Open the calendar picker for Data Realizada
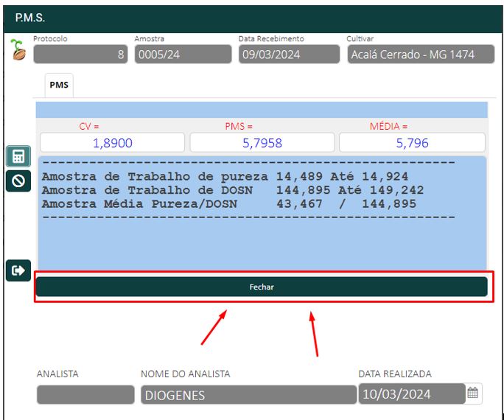Viewport: 504px width, 420px height. point(473,393)
